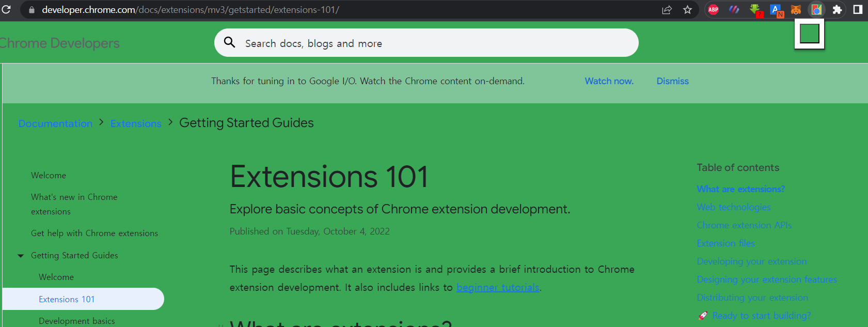Reload the page with the refresh icon

pyautogui.click(x=6, y=9)
